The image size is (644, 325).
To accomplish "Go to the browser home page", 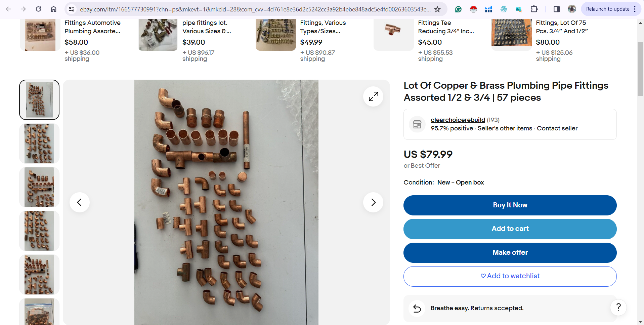I will (x=53, y=9).
